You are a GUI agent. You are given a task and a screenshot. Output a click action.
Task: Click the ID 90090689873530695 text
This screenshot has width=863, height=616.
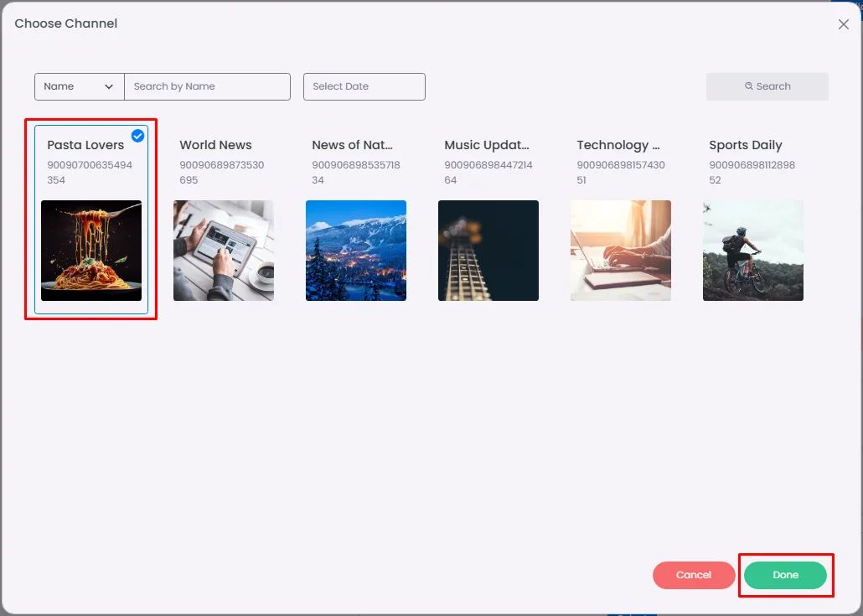coord(222,173)
